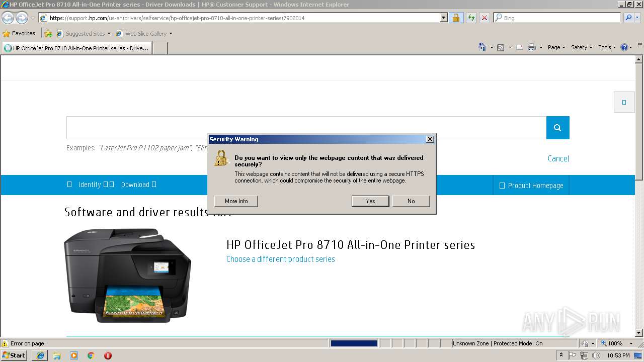The width and height of the screenshot is (644, 362).
Task: Click the Windows Start button
Action: 14,355
